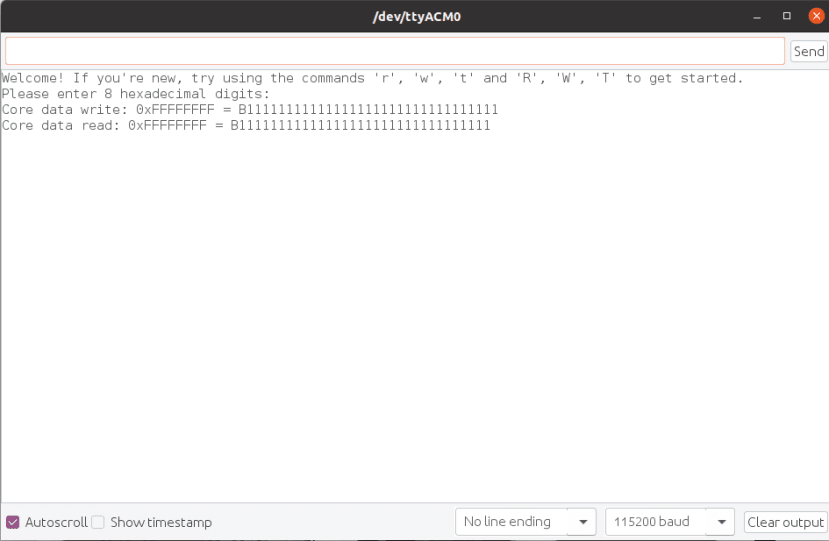Screen dimensions: 829x541
Task: Click the /dev/ttyACM0 title bar text
Action: coord(417,17)
